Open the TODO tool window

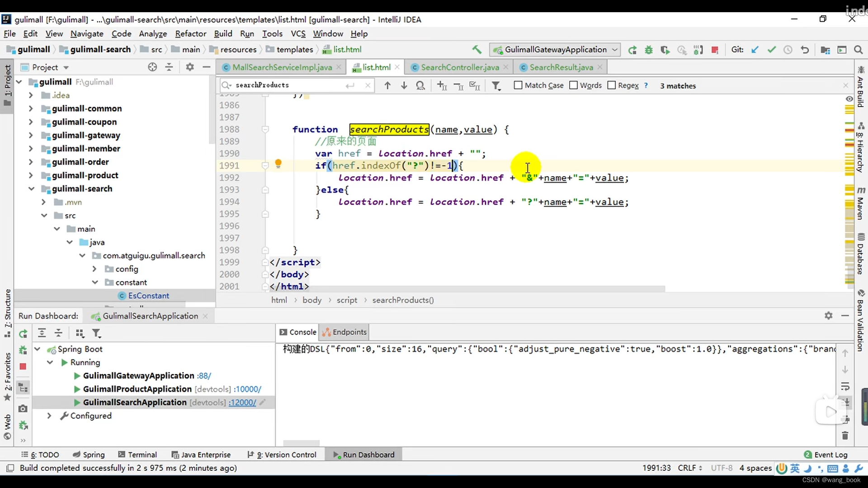[x=40, y=455]
